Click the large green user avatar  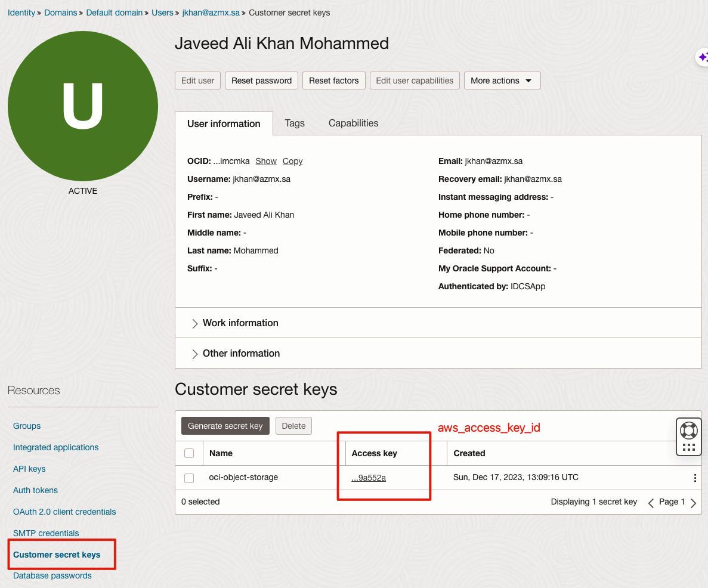point(83,106)
